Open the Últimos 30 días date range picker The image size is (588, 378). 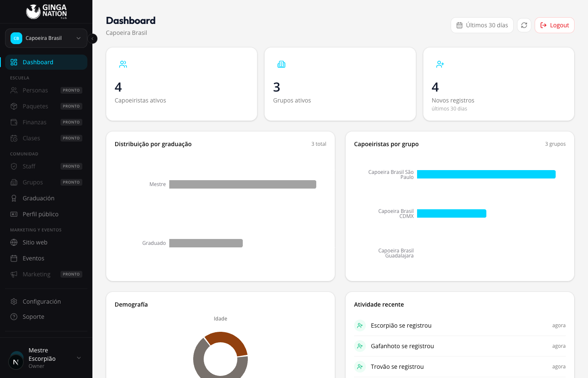click(x=482, y=25)
